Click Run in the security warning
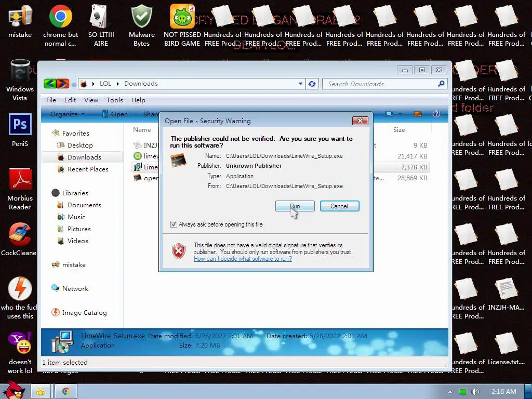 (x=295, y=206)
